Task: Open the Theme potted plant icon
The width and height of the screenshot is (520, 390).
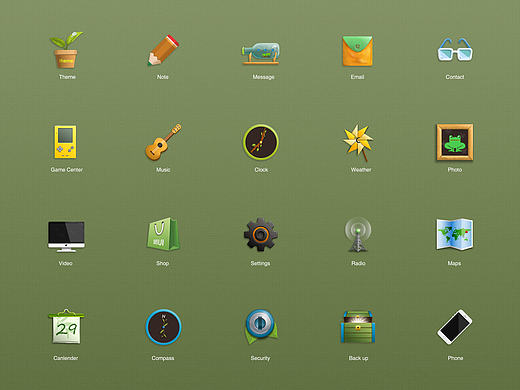Action: 66,50
